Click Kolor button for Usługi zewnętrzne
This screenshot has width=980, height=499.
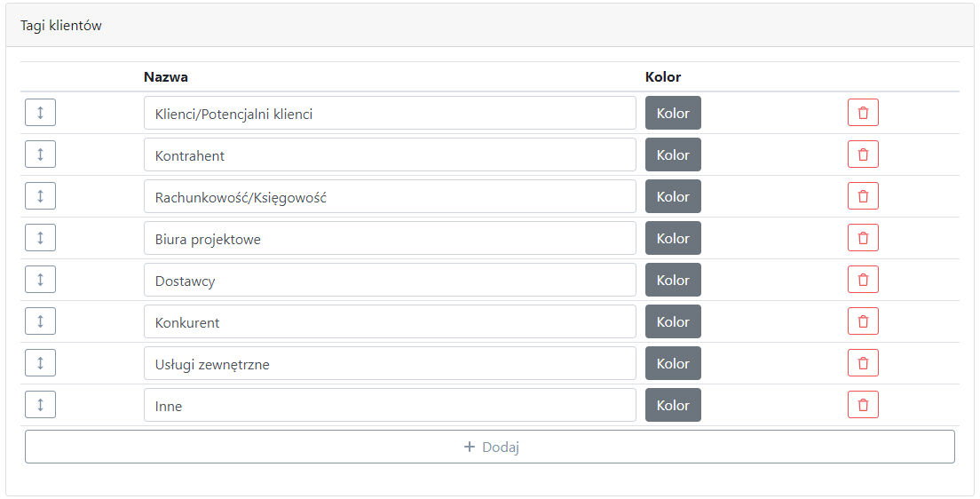(673, 362)
